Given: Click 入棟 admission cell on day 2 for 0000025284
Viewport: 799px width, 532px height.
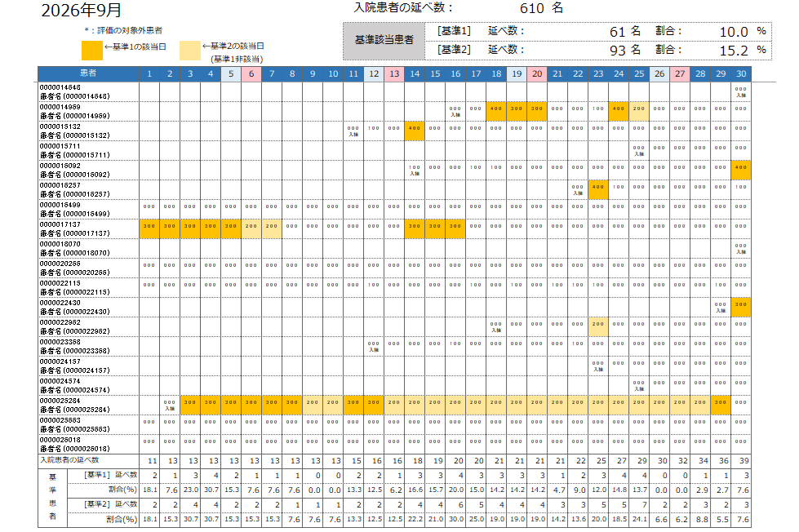Looking at the screenshot, I should click(170, 405).
